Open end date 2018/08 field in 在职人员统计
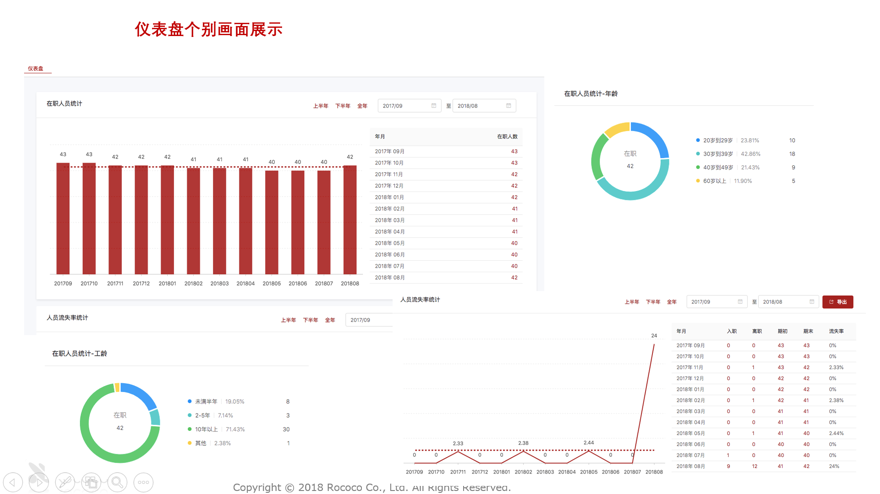880x494 pixels. tap(484, 106)
